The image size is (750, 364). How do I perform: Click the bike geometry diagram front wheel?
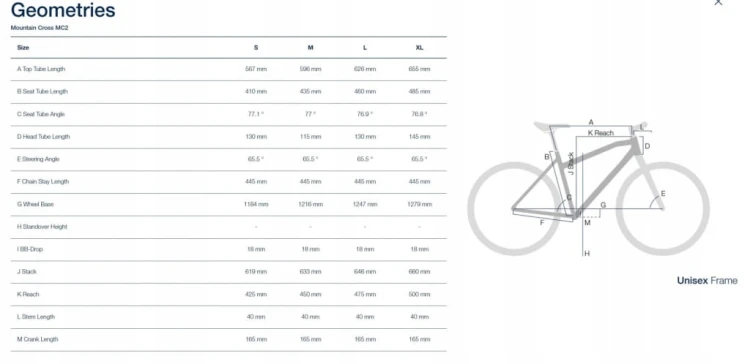(x=662, y=209)
